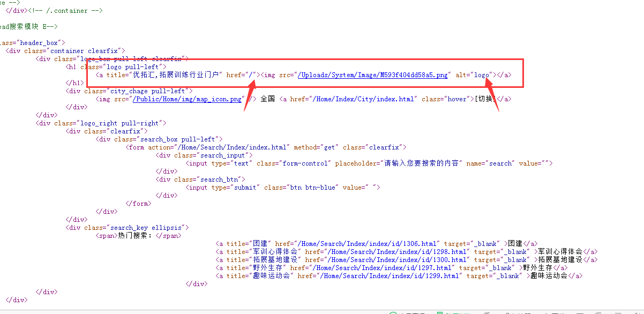Click the '<span>热门搜索：</span>' line
The width and height of the screenshot is (644, 314).
pos(138,236)
